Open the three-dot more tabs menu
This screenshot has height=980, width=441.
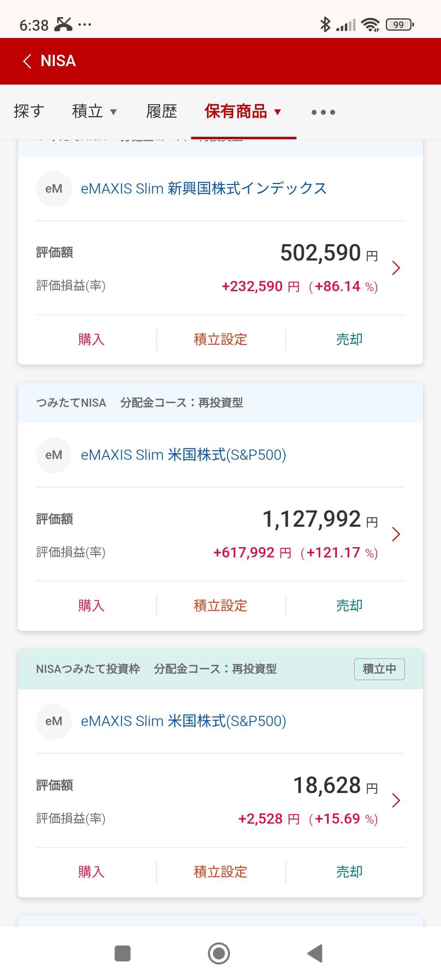(x=323, y=112)
